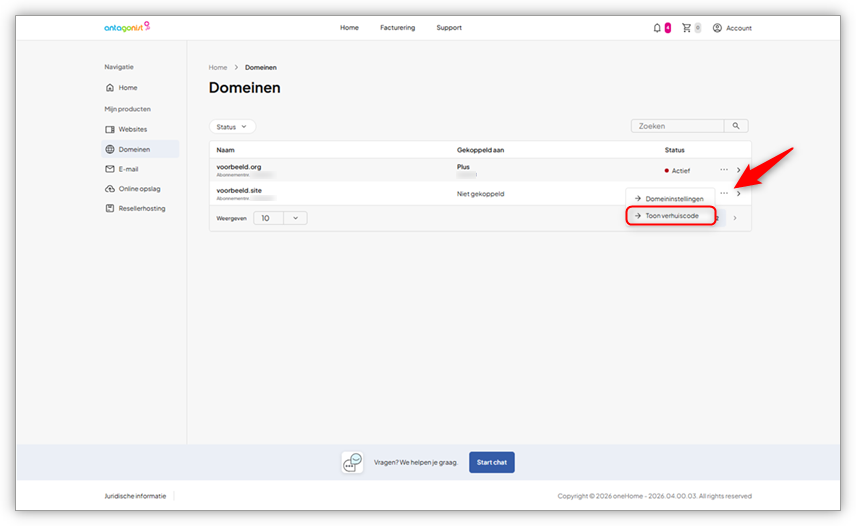Click the Account user icon
This screenshot has width=856, height=526.
tap(717, 28)
